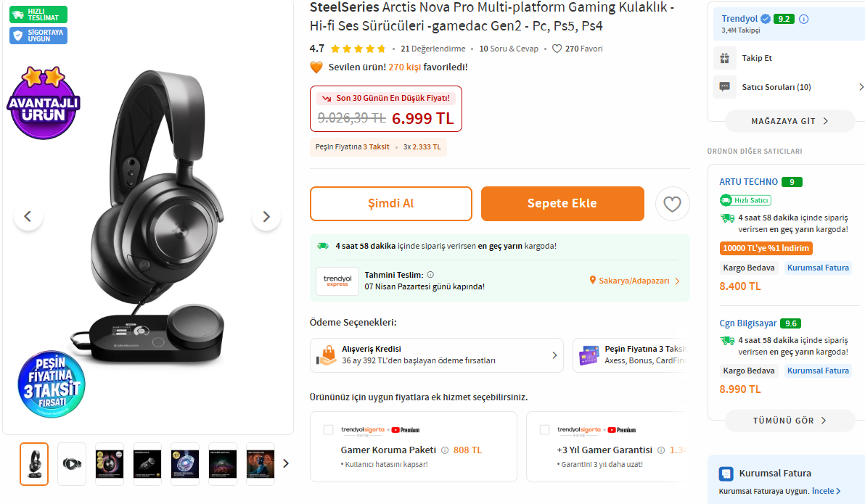The image size is (865, 504).
Task: Open the Sakarya/Adapazarı delivery location selector
Action: pyautogui.click(x=635, y=281)
